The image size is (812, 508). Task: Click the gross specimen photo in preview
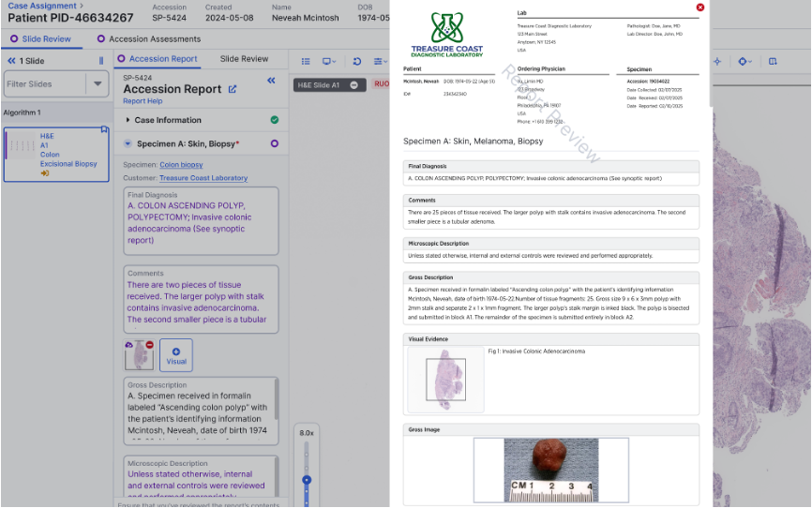pyautogui.click(x=551, y=471)
